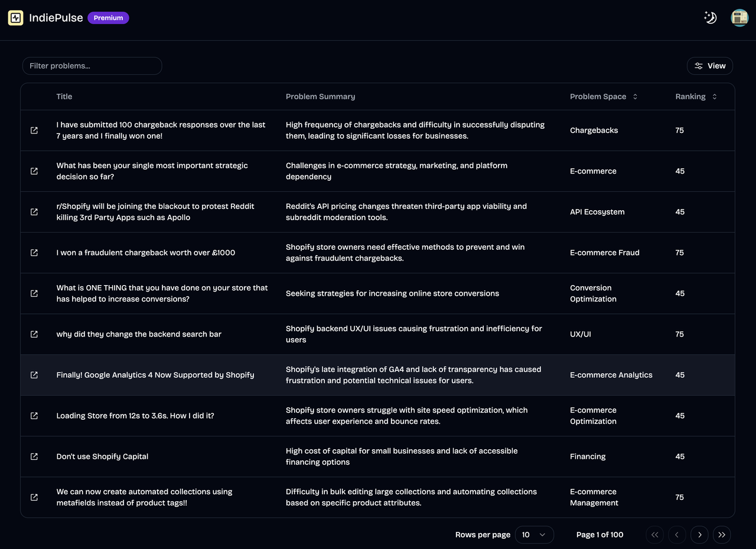Go to the previous page
This screenshot has width=756, height=549.
[677, 535]
